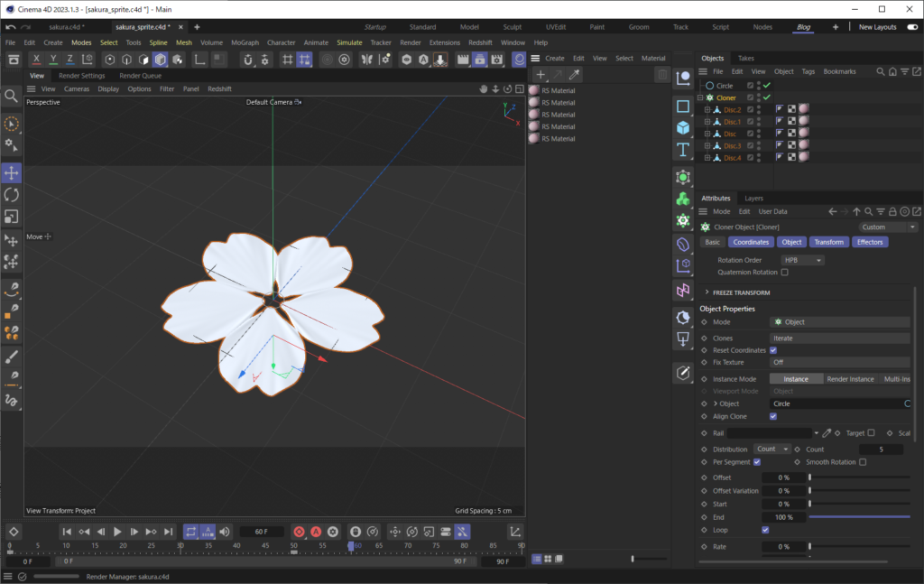Click the Effectors button in Attributes

click(870, 242)
